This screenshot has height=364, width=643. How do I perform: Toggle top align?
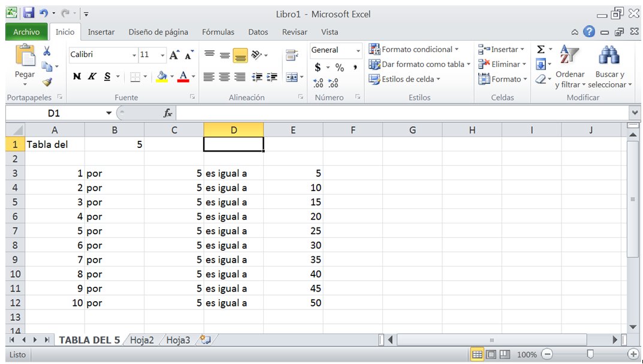coord(210,55)
